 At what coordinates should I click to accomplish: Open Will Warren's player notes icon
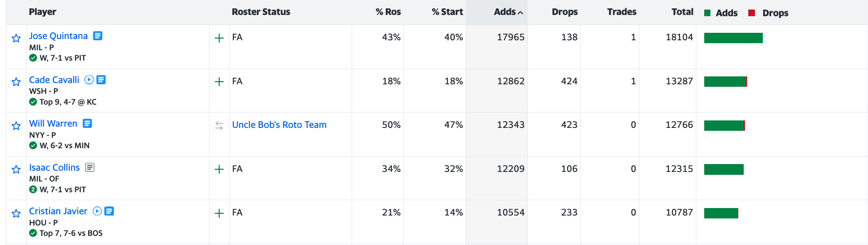point(87,123)
